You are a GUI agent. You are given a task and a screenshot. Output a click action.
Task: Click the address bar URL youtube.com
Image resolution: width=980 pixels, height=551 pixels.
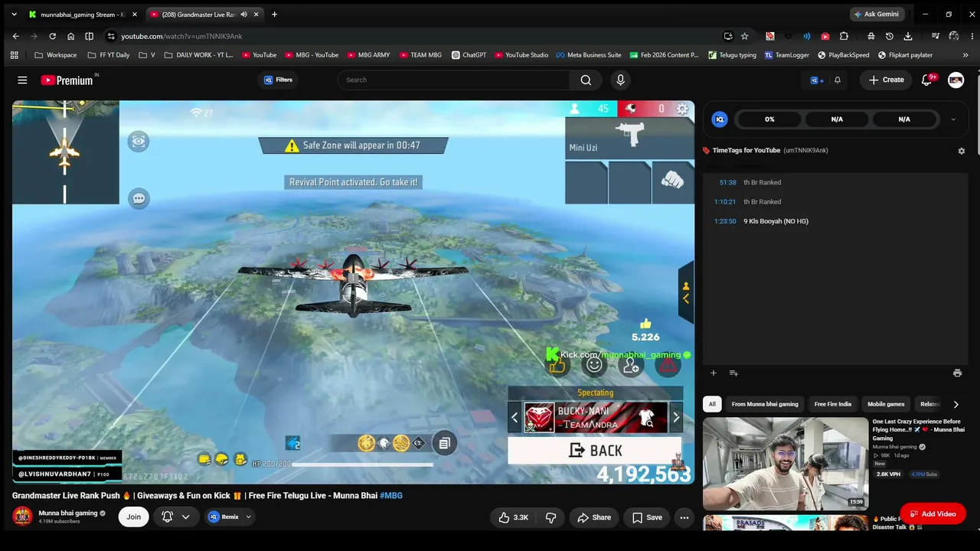pyautogui.click(x=181, y=36)
